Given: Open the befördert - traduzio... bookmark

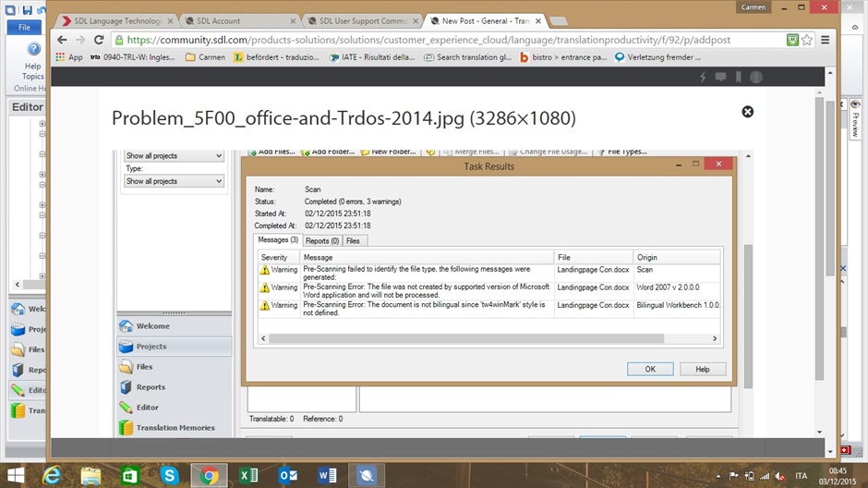Looking at the screenshot, I should pos(276,57).
